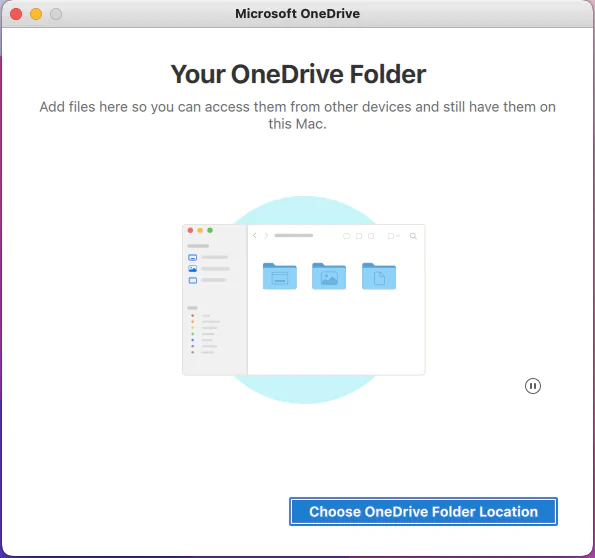The width and height of the screenshot is (595, 558).
Task: Click the third sidebar icon in illustration
Action: click(193, 281)
